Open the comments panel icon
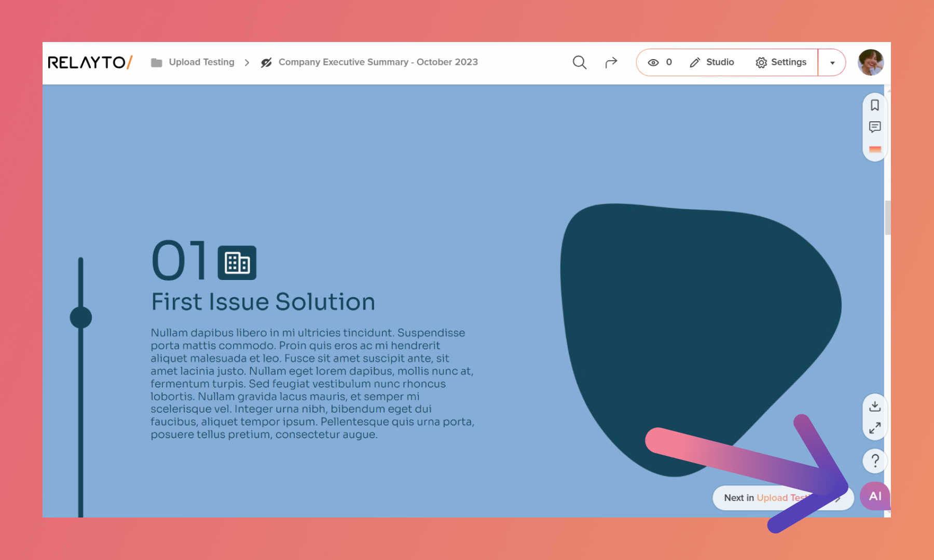 (875, 127)
